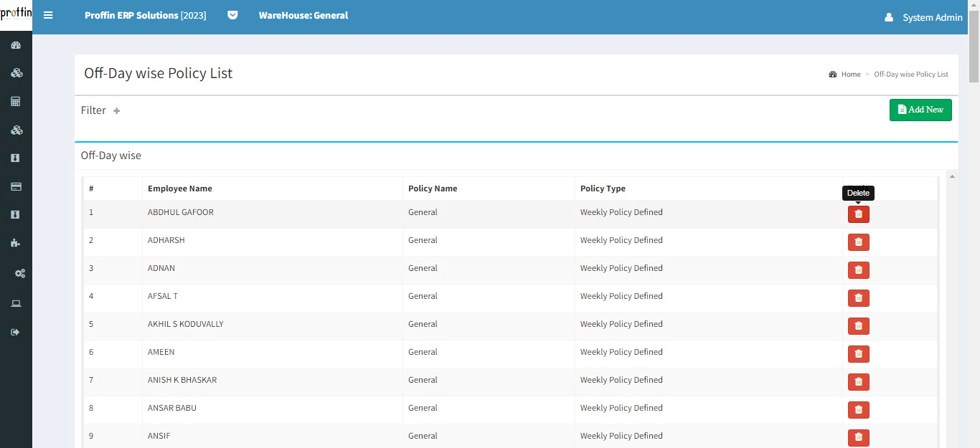The height and width of the screenshot is (448, 980).
Task: Delete the ABDHUL GAFOOR policy row
Action: [x=859, y=214]
